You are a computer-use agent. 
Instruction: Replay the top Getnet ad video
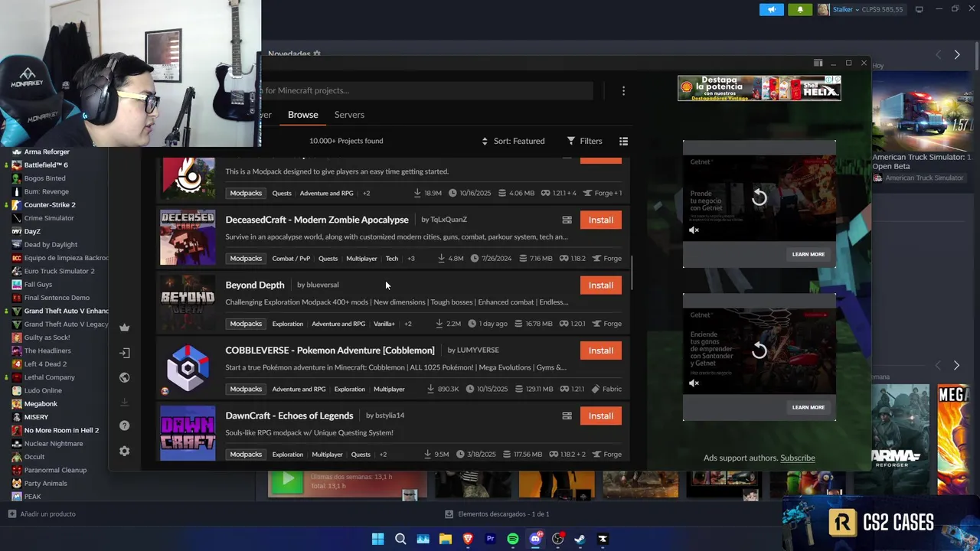pos(759,197)
